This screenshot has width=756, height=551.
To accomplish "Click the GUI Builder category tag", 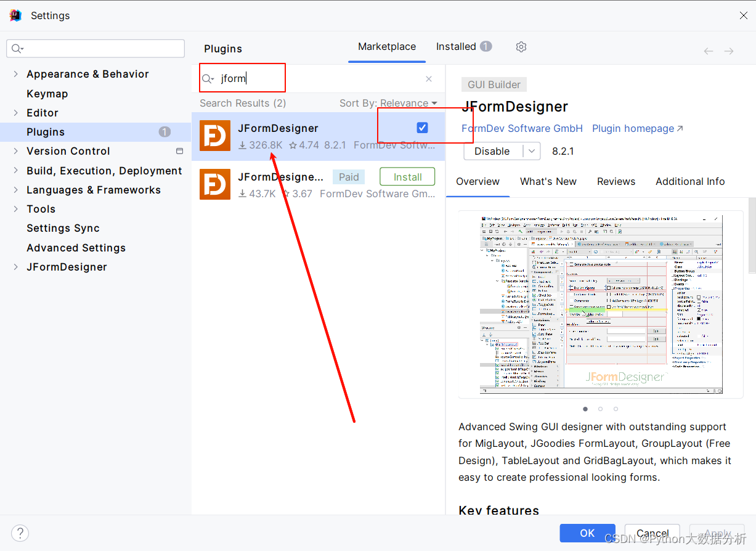I will pos(494,85).
